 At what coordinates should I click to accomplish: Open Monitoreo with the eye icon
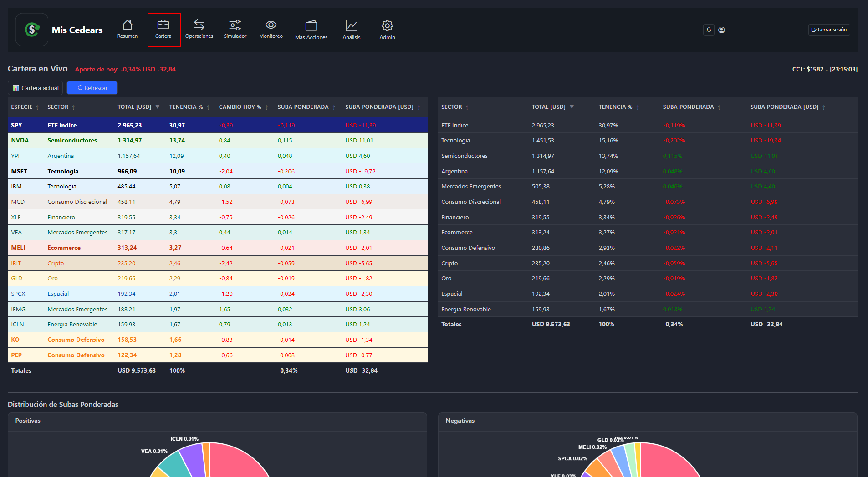click(271, 30)
